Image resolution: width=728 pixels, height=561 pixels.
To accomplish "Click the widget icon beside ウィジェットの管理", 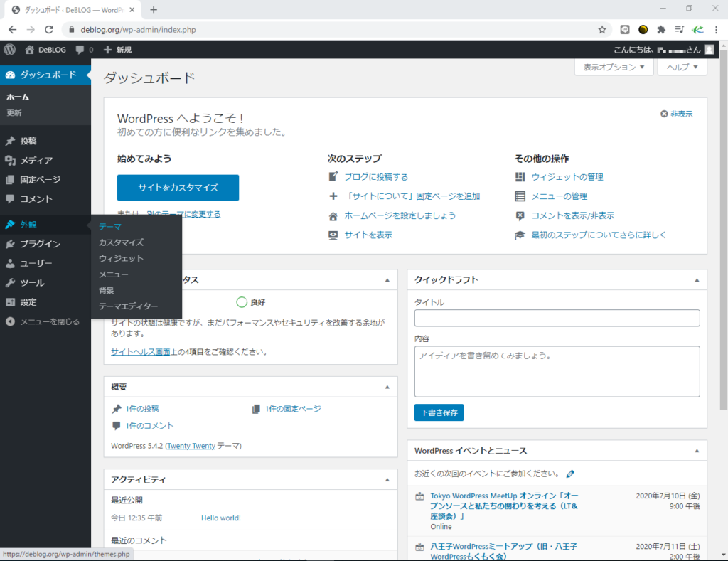I will tap(520, 177).
